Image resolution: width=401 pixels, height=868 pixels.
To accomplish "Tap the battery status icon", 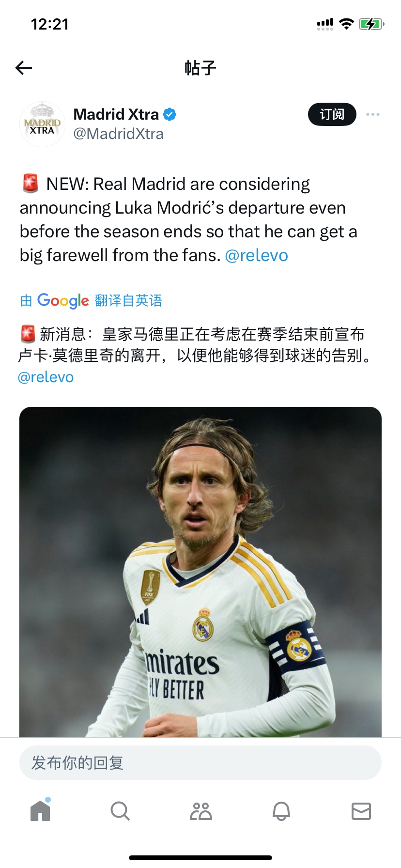I will [x=371, y=24].
